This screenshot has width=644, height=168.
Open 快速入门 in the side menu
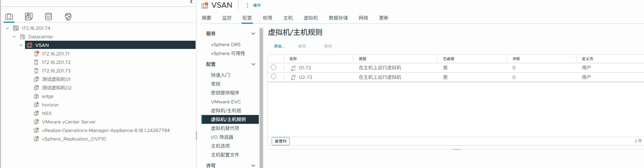point(220,75)
